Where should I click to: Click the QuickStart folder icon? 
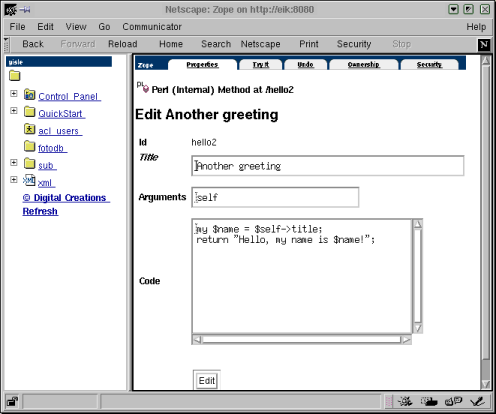tap(29, 112)
